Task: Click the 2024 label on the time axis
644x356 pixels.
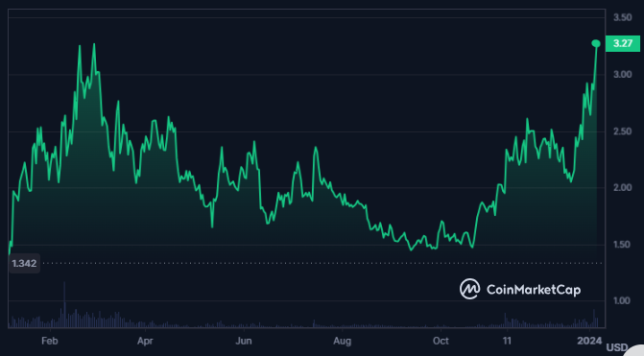Action: [590, 342]
